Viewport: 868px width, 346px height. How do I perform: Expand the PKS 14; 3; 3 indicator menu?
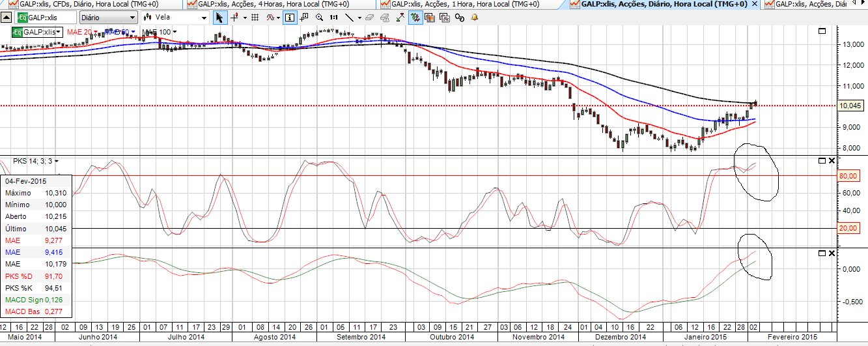click(57, 160)
